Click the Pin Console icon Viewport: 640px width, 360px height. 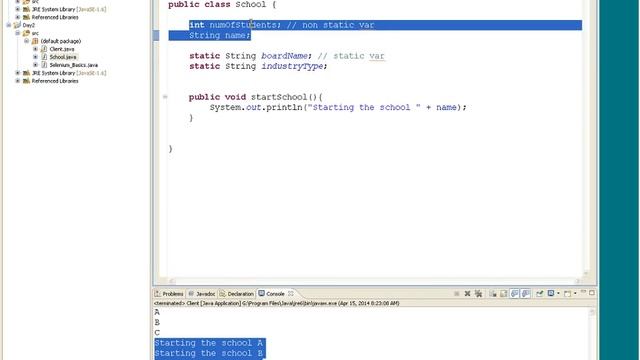pyautogui.click(x=540, y=293)
